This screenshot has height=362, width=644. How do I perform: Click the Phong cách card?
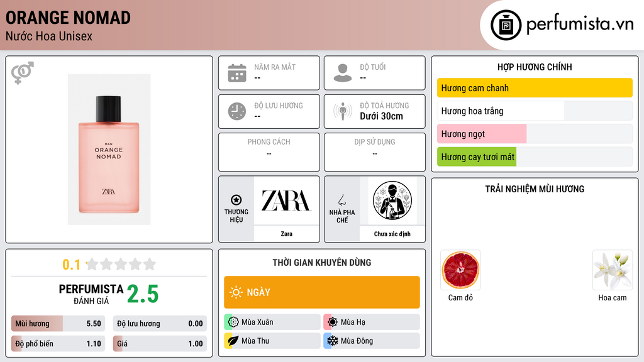tap(269, 152)
